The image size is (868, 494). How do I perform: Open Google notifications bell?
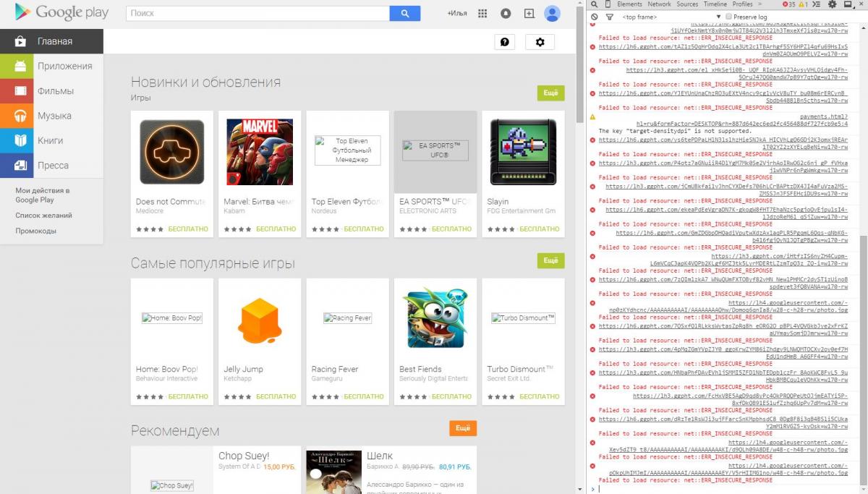coord(506,13)
